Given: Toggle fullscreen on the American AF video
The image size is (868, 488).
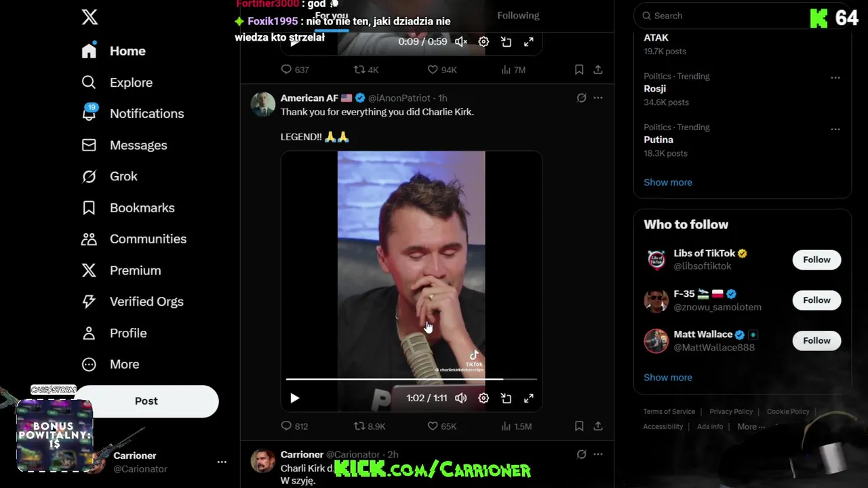Looking at the screenshot, I should (529, 399).
